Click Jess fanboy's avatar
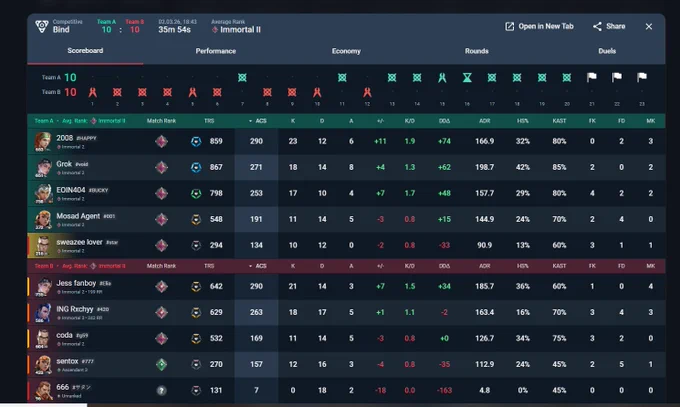The width and height of the screenshot is (680, 407). pyautogui.click(x=43, y=286)
